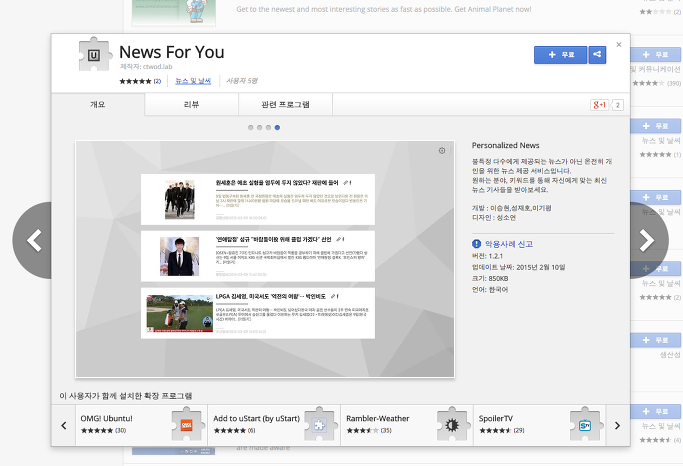Click the gear icon inside the screenshot
The width and height of the screenshot is (683, 466).
pos(442,151)
